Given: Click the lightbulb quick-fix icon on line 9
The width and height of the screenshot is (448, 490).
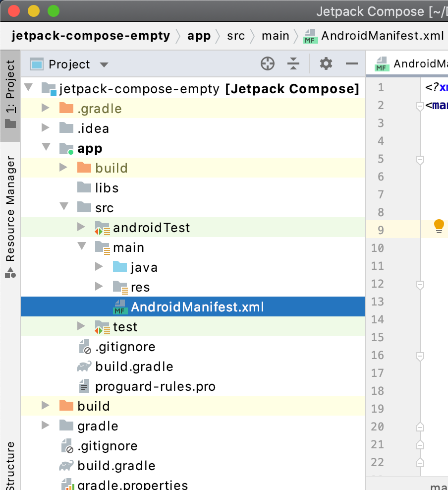Looking at the screenshot, I should (x=439, y=226).
